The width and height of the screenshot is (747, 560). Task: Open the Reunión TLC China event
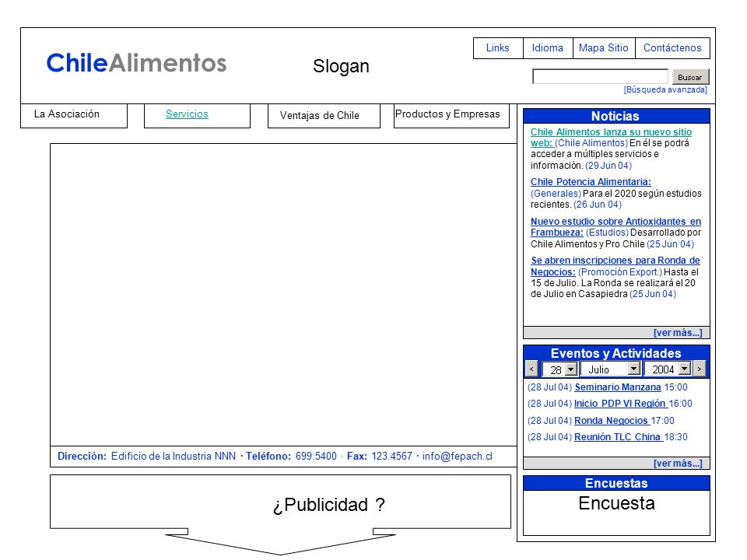617,436
